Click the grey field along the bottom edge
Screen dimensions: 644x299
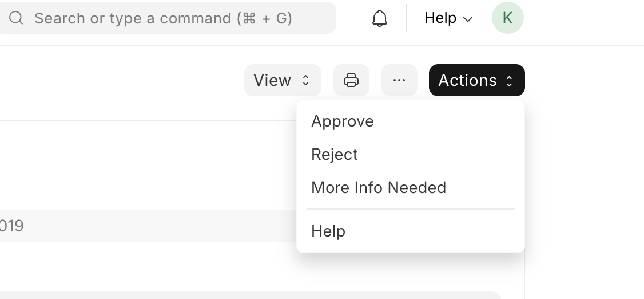[x=251, y=295]
